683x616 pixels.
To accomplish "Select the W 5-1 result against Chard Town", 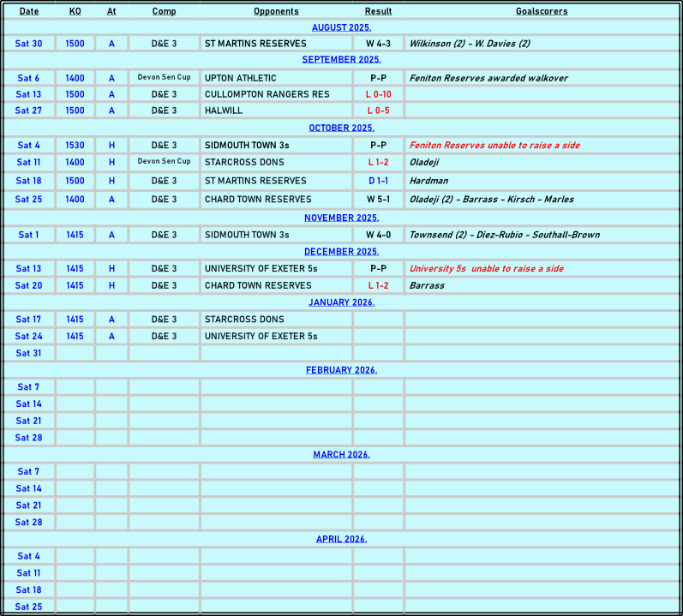I will (378, 200).
